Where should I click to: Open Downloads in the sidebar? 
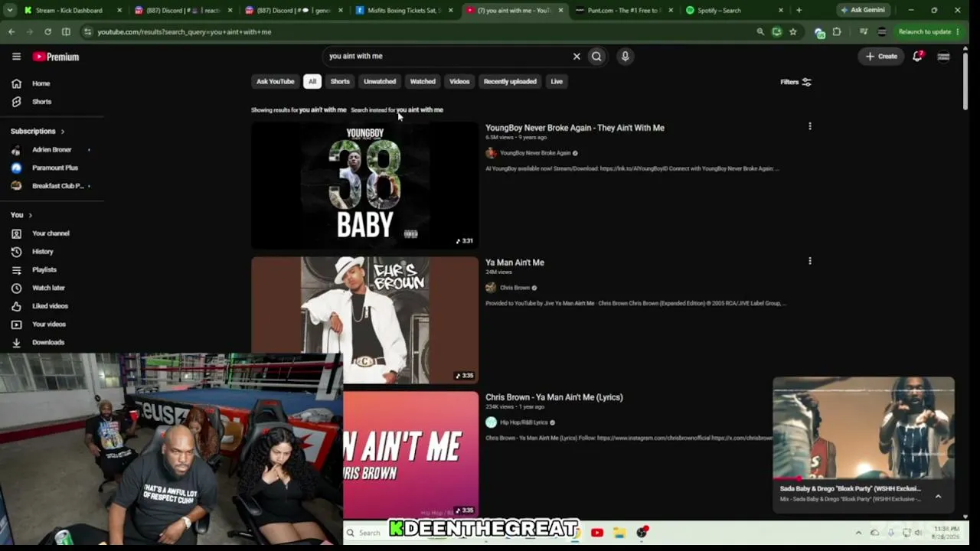47,342
